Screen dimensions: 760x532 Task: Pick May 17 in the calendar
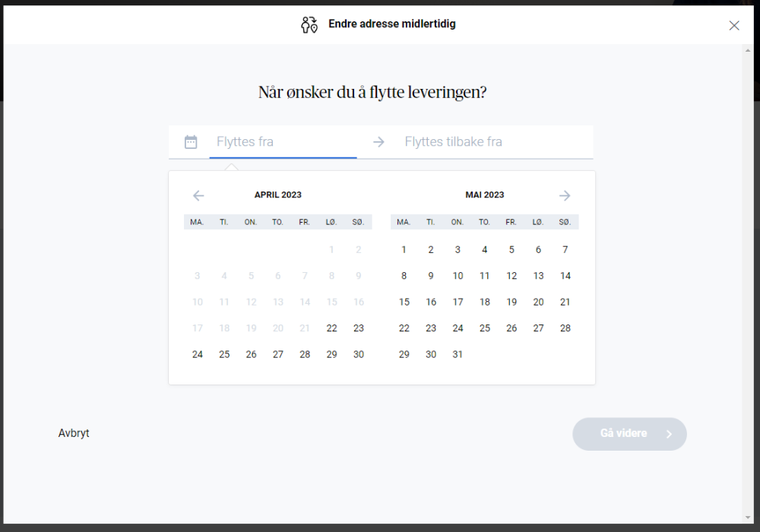coord(458,302)
